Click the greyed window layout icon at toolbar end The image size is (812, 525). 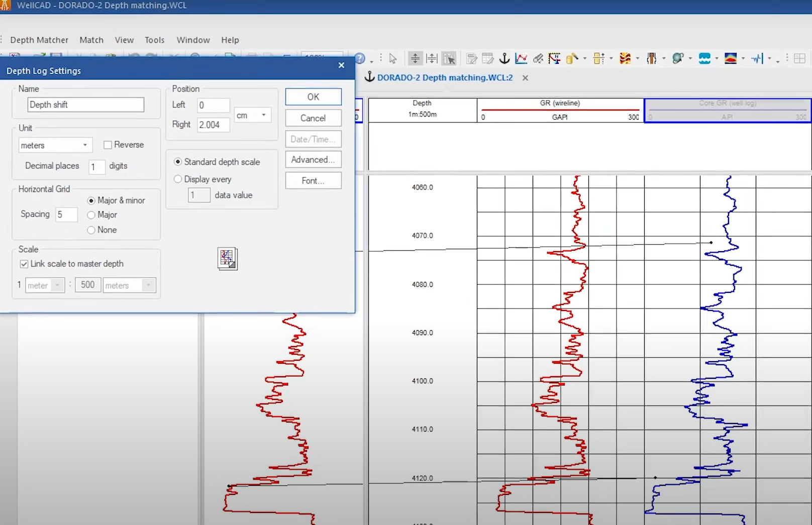799,59
